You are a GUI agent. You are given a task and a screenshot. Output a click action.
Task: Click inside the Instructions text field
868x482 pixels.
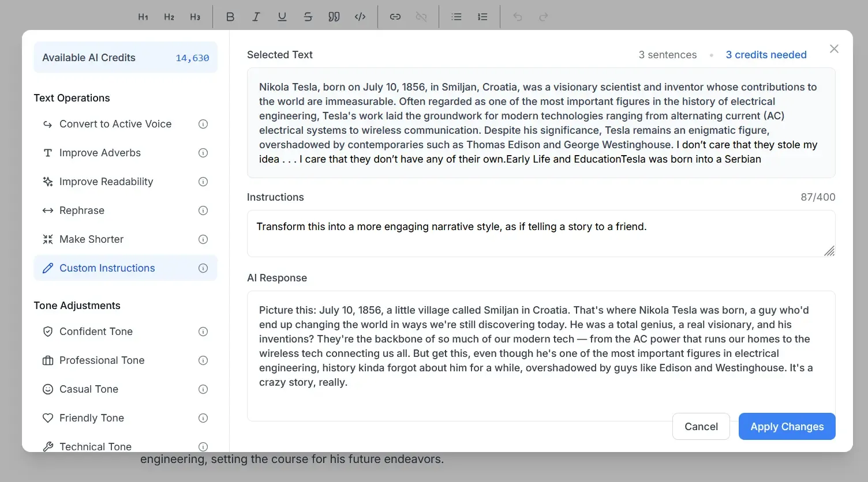(x=541, y=234)
